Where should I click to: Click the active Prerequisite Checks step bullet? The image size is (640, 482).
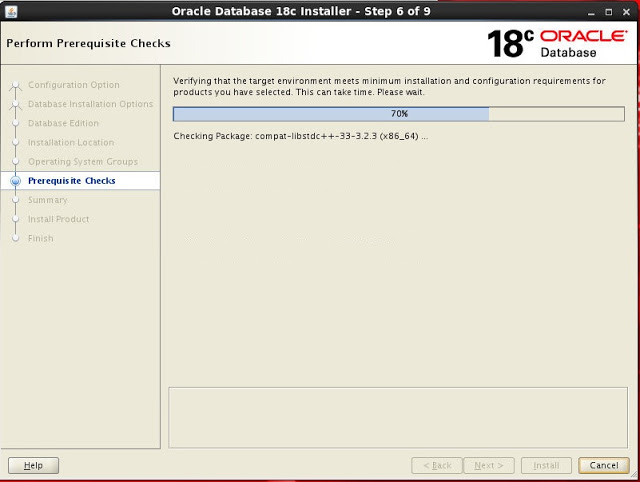click(15, 181)
